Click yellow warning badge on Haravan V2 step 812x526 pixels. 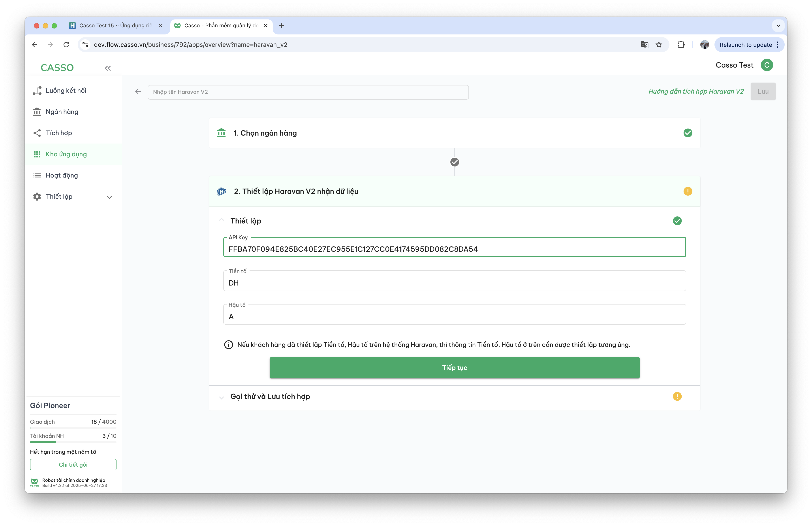[688, 191]
